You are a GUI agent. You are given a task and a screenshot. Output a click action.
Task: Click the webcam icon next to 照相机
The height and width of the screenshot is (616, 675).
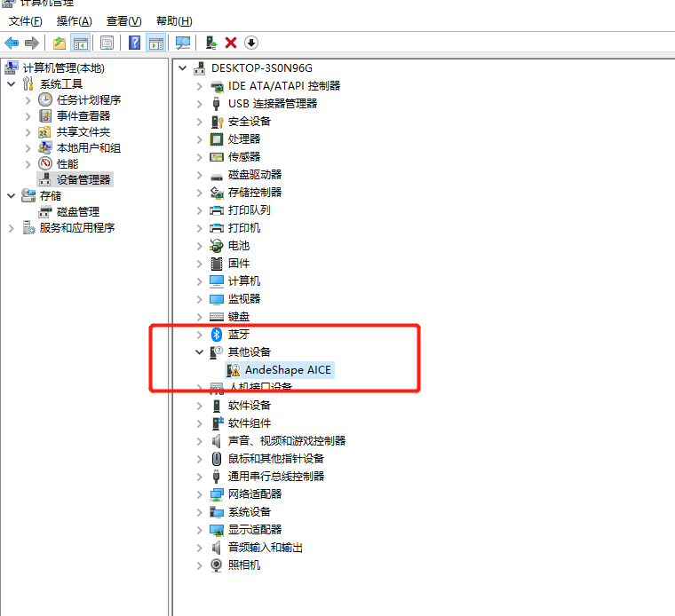pos(217,565)
